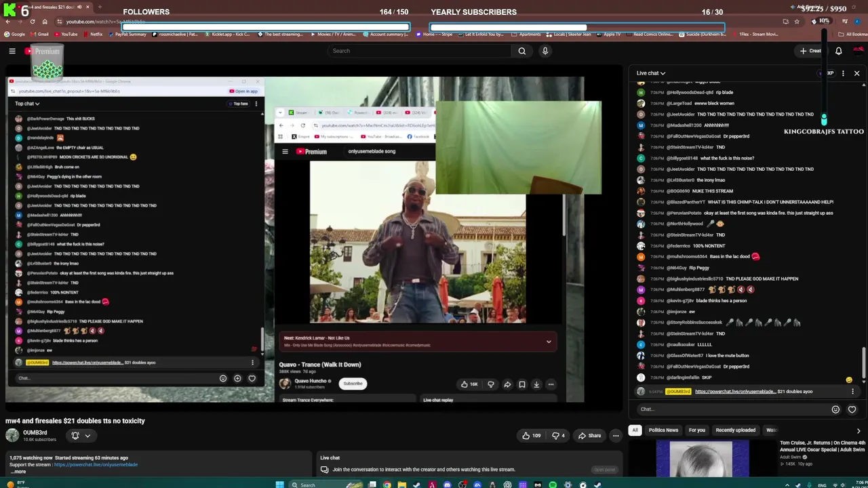Like the stream with 109 likes
This screenshot has height=488, width=868.
click(531, 436)
